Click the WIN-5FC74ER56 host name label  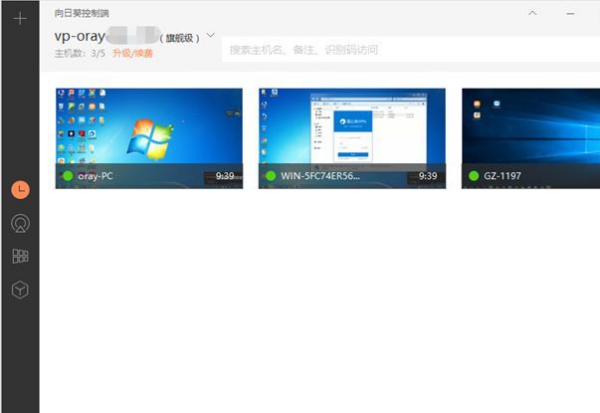pyautogui.click(x=320, y=176)
